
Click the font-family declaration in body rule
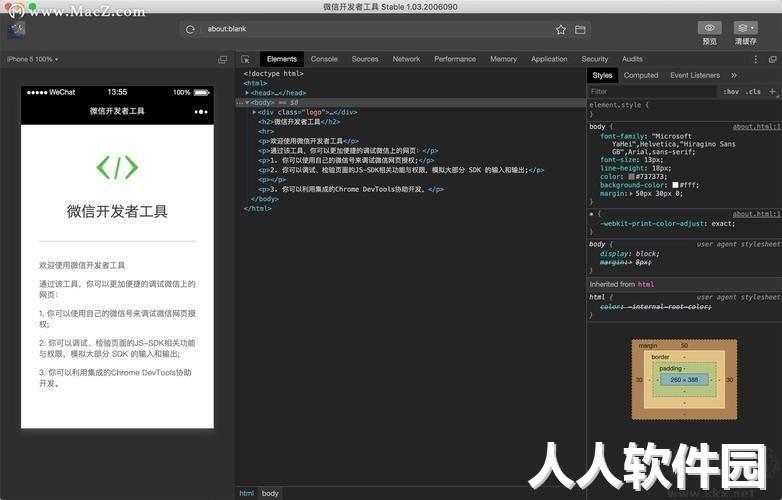point(668,144)
